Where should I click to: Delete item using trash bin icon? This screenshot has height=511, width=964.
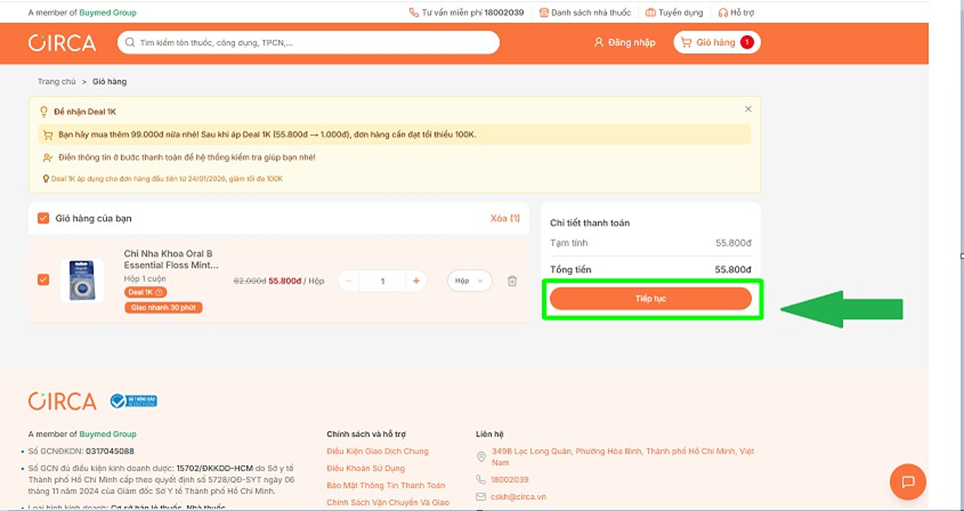512,281
